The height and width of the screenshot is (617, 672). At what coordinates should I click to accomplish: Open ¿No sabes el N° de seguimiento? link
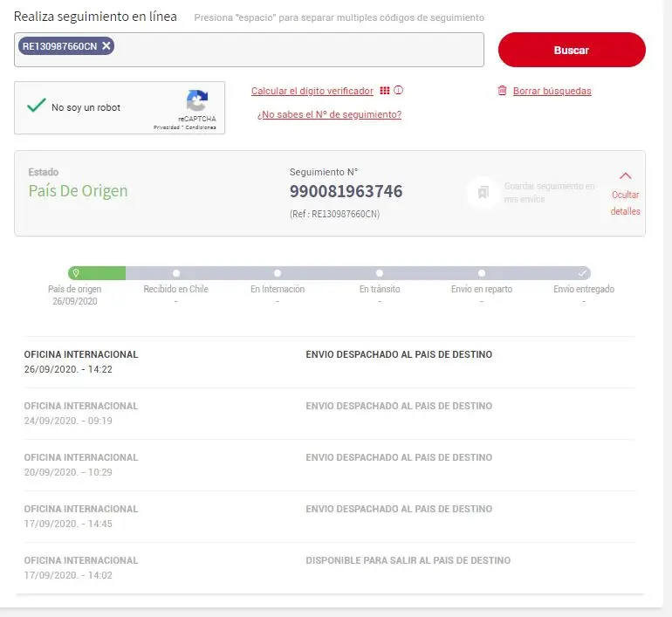click(329, 114)
